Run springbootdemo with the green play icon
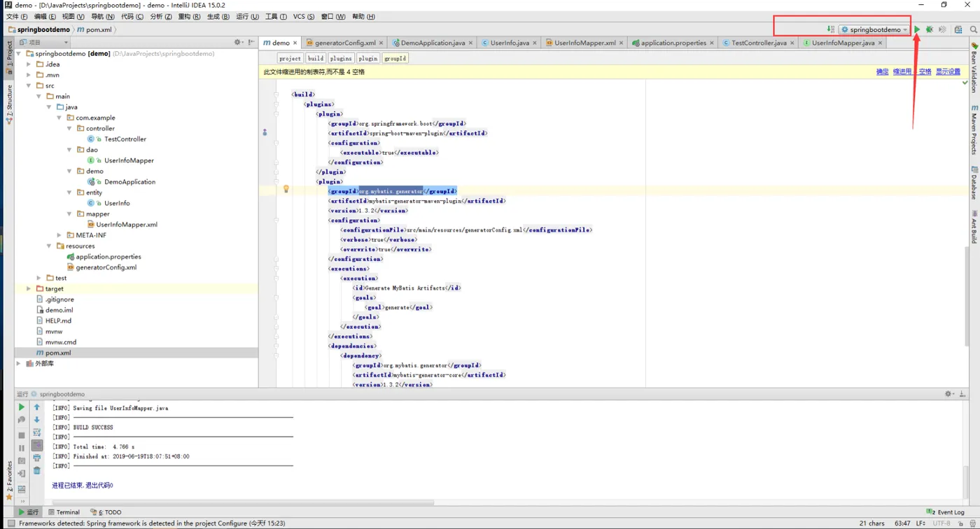The height and width of the screenshot is (529, 980). [x=917, y=29]
